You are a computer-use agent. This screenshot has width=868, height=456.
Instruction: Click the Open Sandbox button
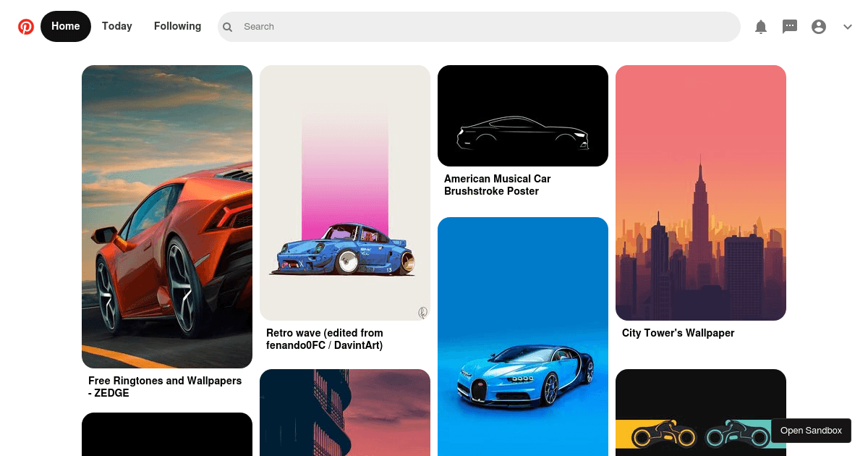click(811, 431)
